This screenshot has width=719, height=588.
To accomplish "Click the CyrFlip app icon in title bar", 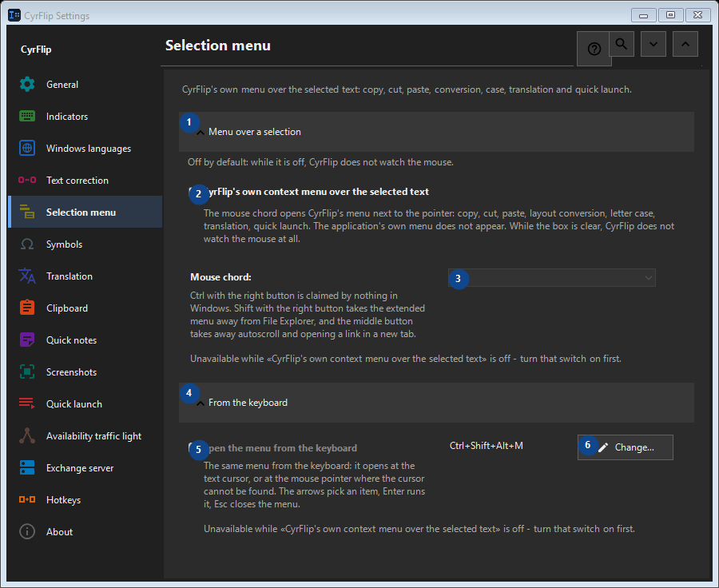I will coord(14,15).
